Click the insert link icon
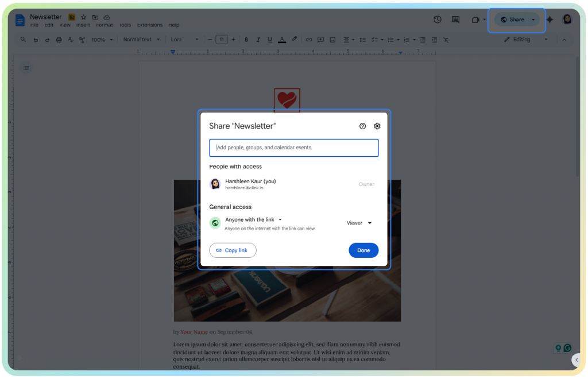The height and width of the screenshot is (379, 588). 309,40
